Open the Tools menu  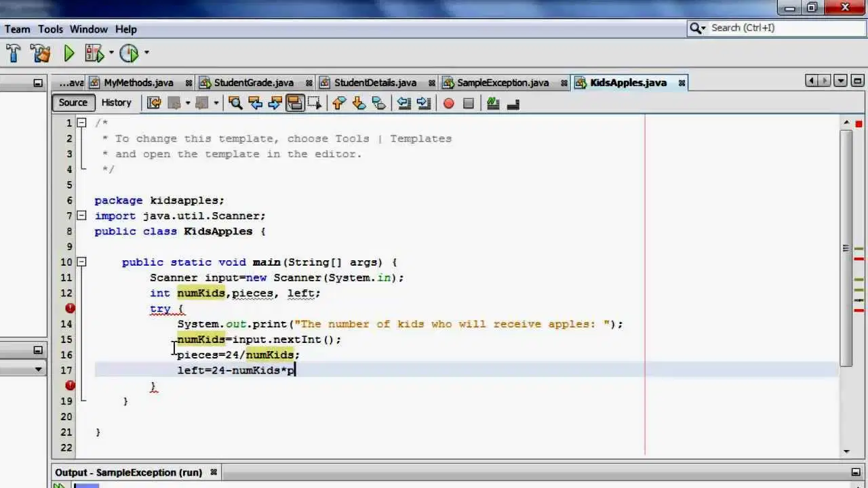(50, 29)
